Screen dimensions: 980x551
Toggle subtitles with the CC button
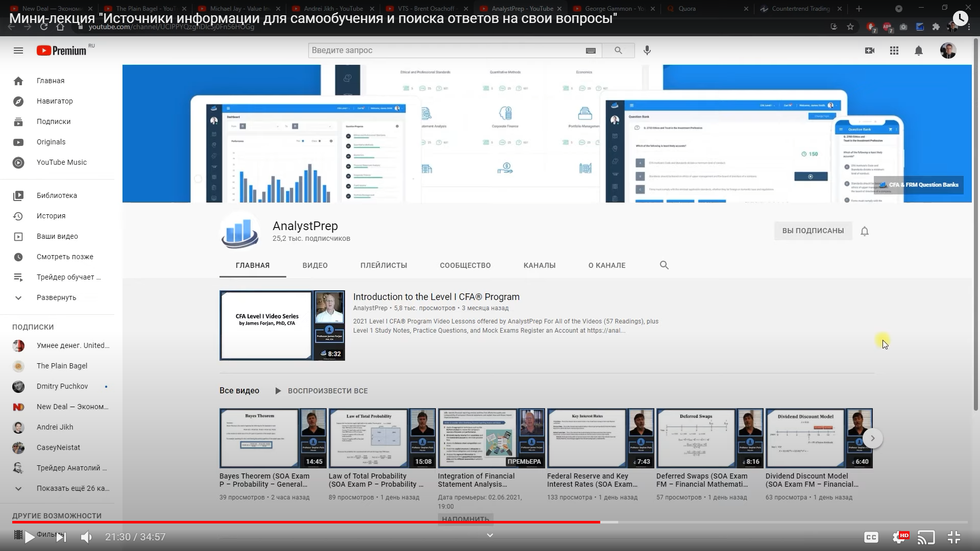(x=871, y=537)
